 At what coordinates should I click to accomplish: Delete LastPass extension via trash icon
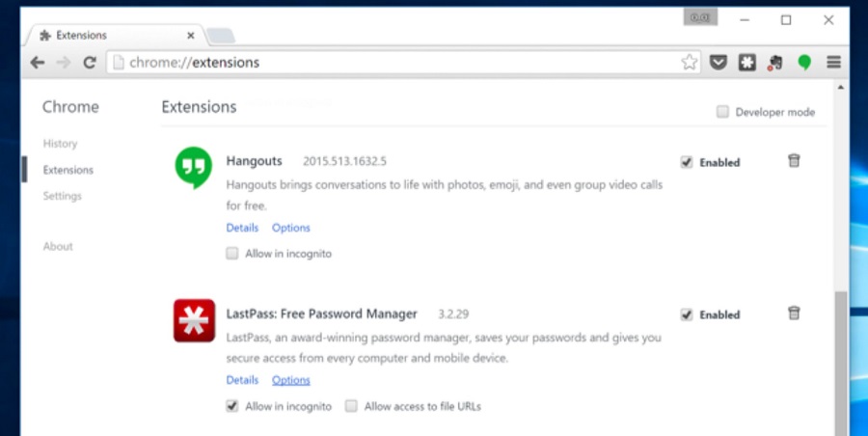[794, 313]
